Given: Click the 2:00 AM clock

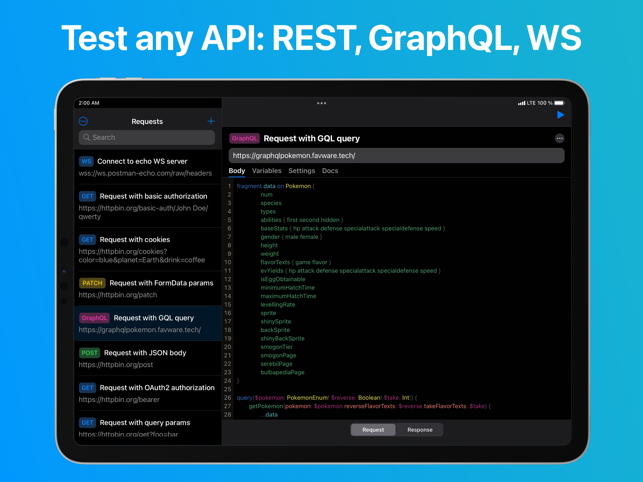Looking at the screenshot, I should [89, 103].
